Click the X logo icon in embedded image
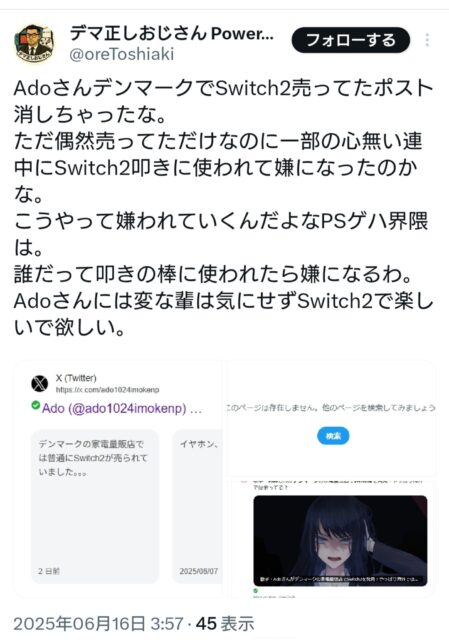 pos(40,383)
